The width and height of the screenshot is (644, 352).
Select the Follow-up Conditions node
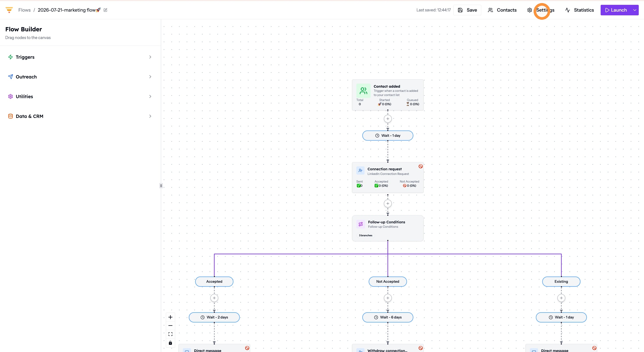387,228
